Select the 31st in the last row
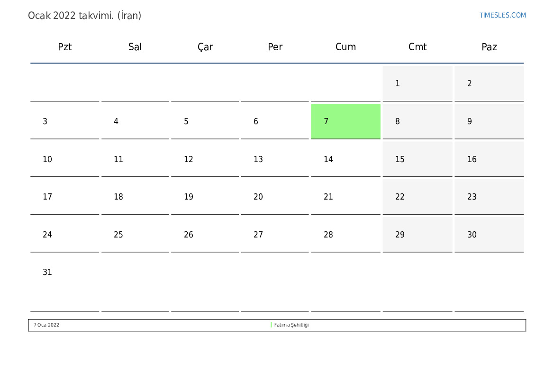Screen dimensions: 554x392 tap(47, 273)
